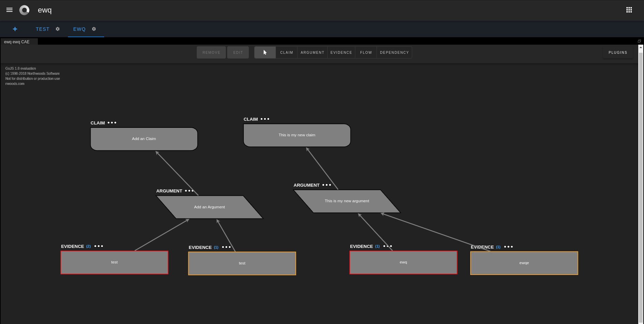644x324 pixels.
Task: Select the 'Add an Argument' parallelogram
Action: pos(210,207)
